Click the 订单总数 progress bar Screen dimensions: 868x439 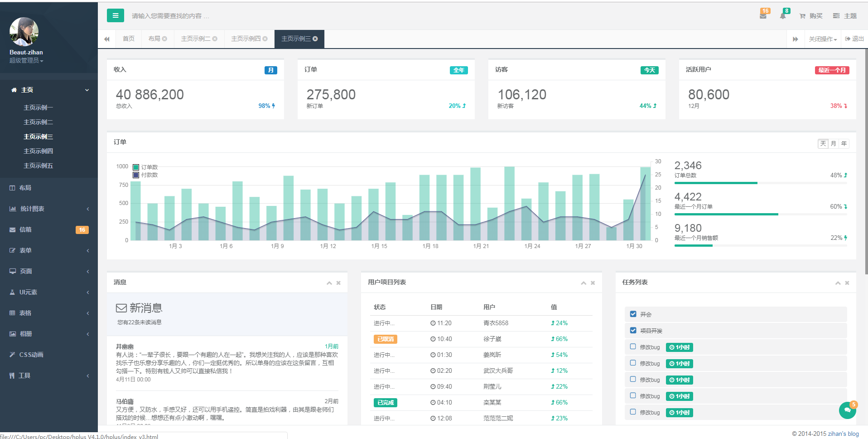(x=761, y=183)
